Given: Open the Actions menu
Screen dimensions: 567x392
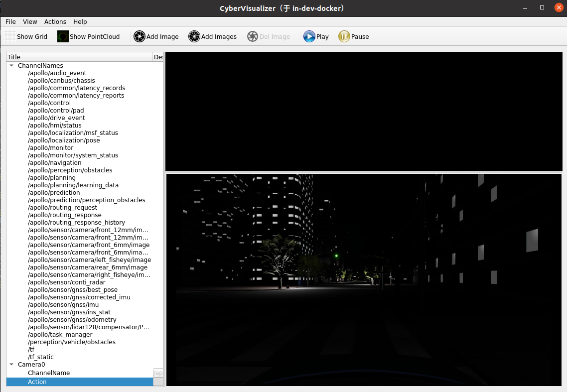Looking at the screenshot, I should point(55,21).
